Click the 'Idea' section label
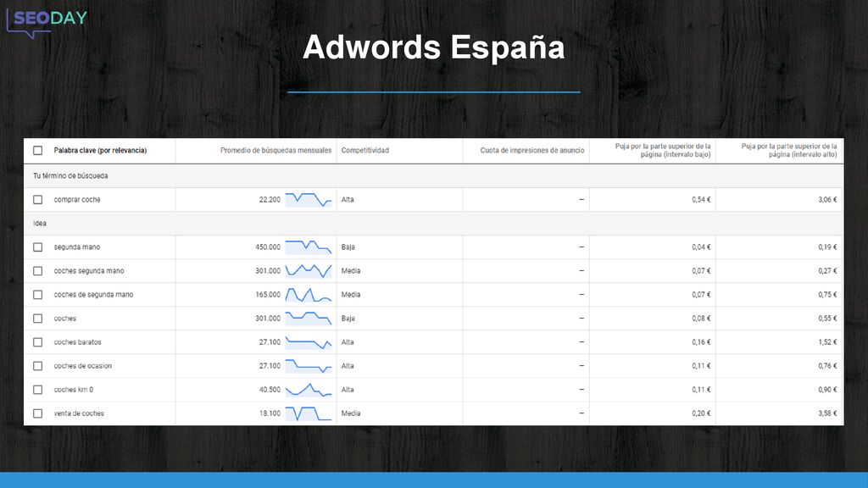 tap(40, 224)
